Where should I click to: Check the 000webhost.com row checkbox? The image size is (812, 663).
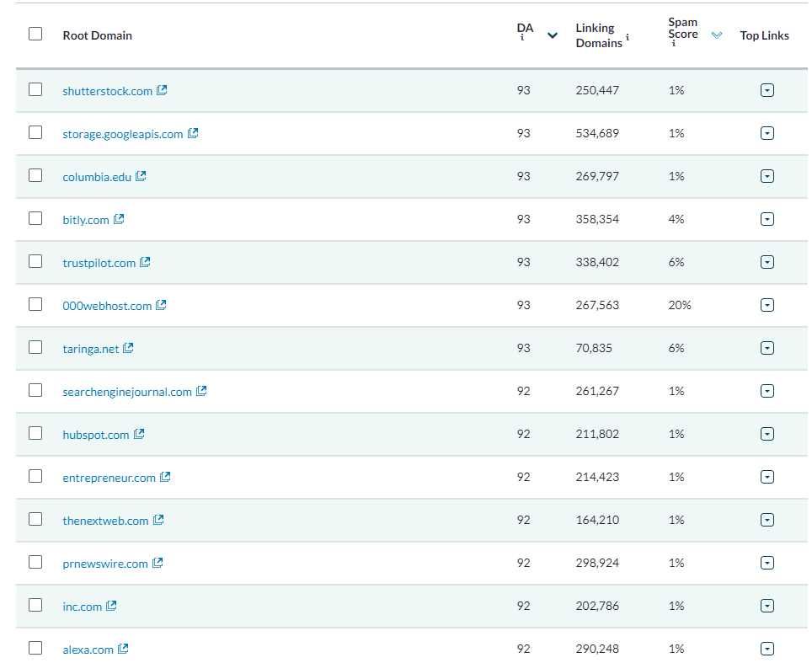[x=35, y=304]
